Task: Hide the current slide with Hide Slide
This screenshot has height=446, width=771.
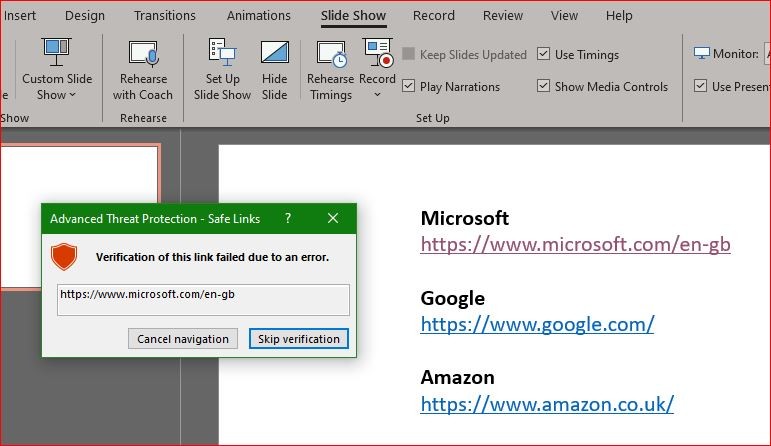Action: [274, 69]
